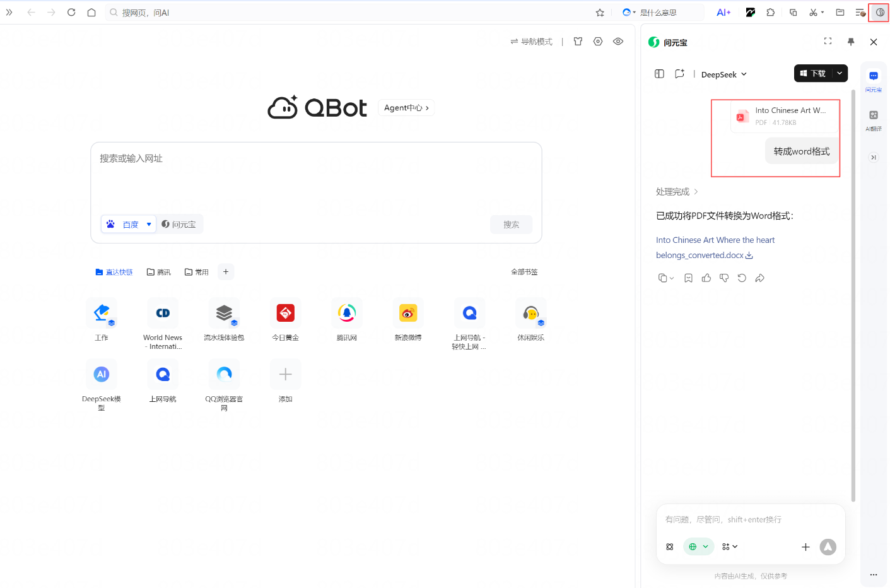The height and width of the screenshot is (588, 890).
Task: Open the Agent中心 button
Action: (406, 108)
